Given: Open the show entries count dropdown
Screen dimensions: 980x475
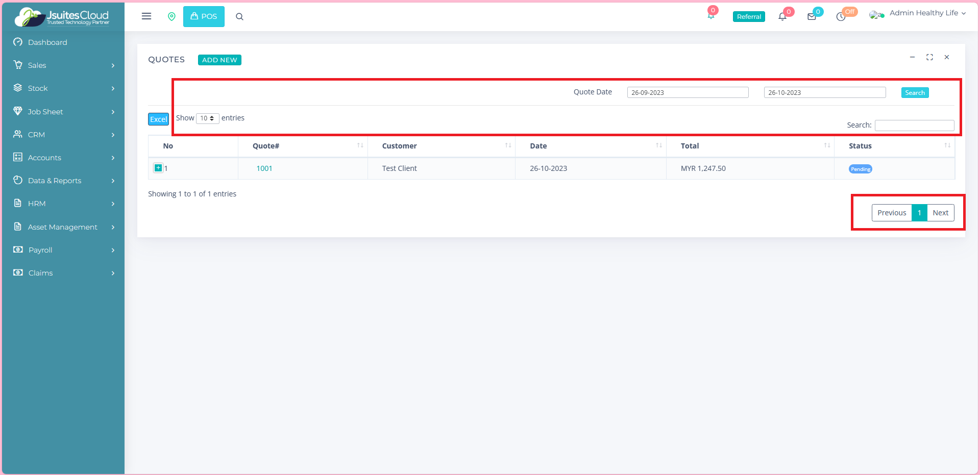Looking at the screenshot, I should [207, 118].
